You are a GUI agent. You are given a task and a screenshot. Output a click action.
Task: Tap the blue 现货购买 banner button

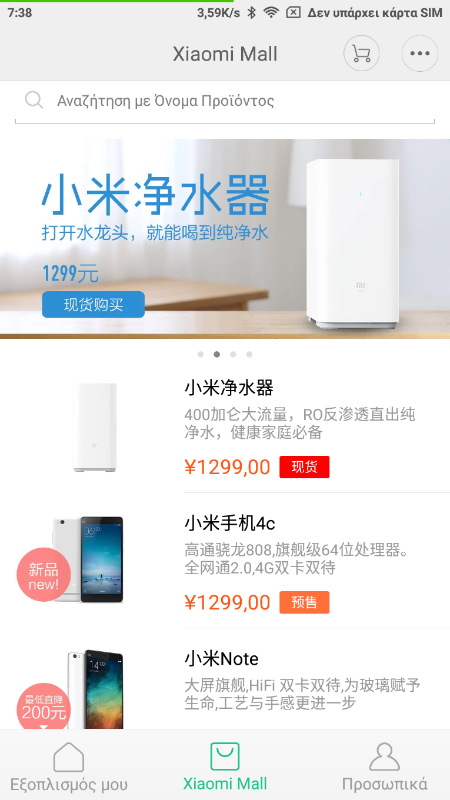[x=93, y=305]
